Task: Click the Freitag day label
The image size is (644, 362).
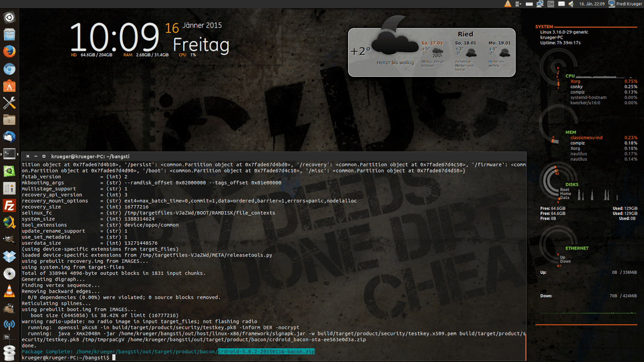Action: tap(201, 45)
